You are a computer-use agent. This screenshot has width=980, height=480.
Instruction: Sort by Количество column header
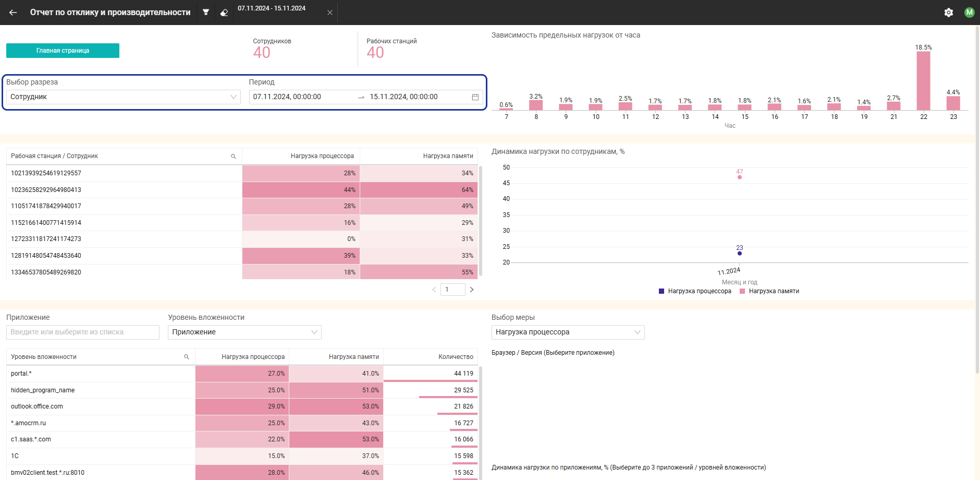pyautogui.click(x=456, y=357)
